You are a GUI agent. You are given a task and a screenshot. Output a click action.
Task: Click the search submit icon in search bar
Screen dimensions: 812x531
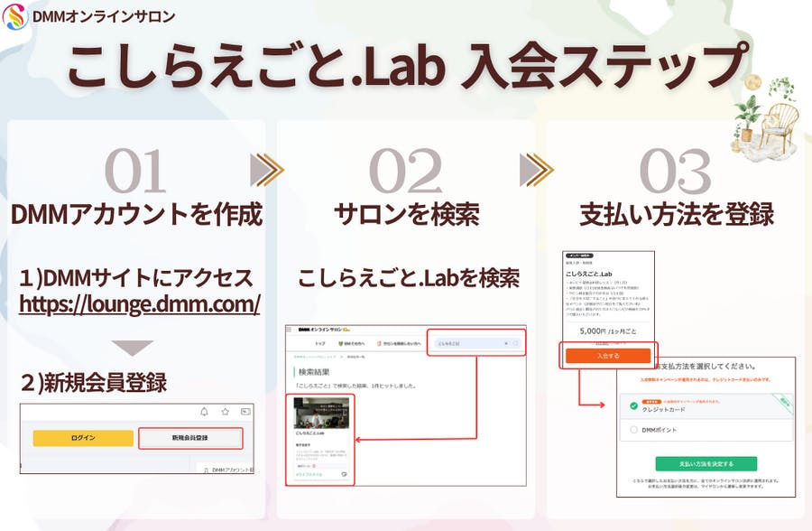tap(517, 344)
